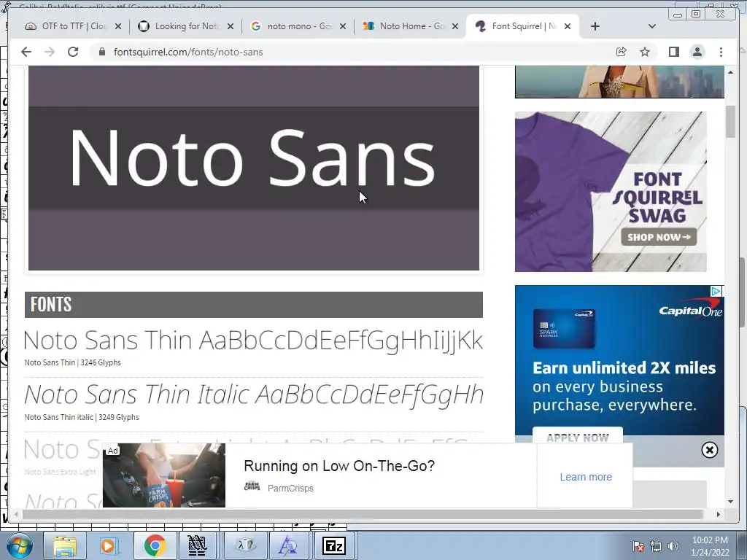Click the network tray icon
Screen dimensions: 747x560
[656, 546]
